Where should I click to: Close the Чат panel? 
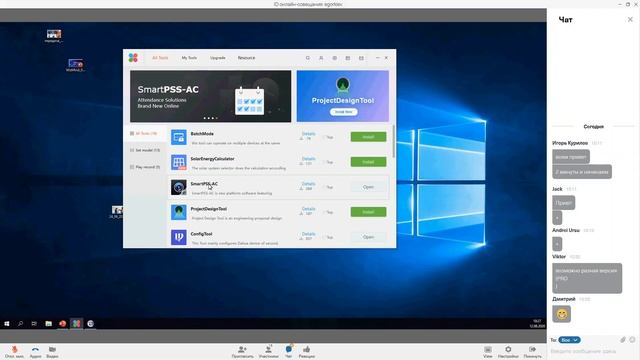(x=630, y=19)
